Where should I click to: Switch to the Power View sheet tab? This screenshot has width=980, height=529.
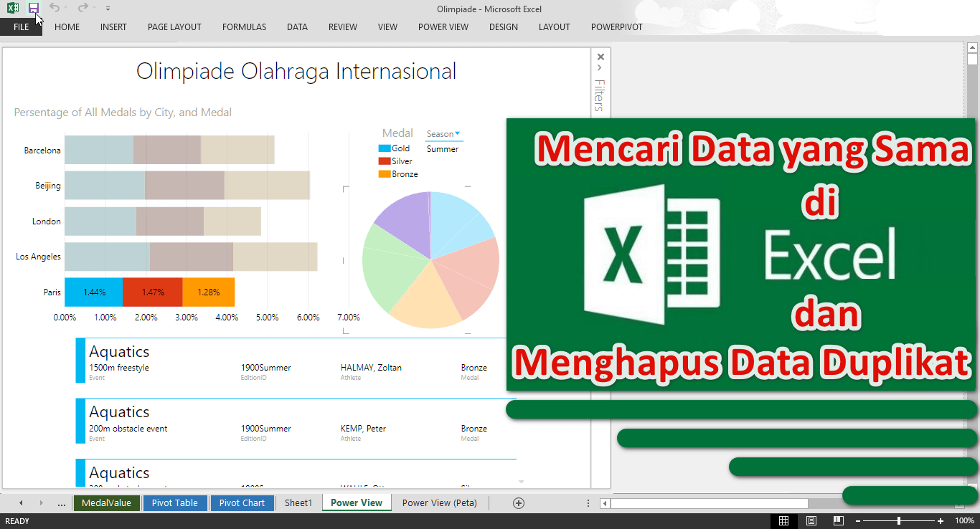[357, 503]
